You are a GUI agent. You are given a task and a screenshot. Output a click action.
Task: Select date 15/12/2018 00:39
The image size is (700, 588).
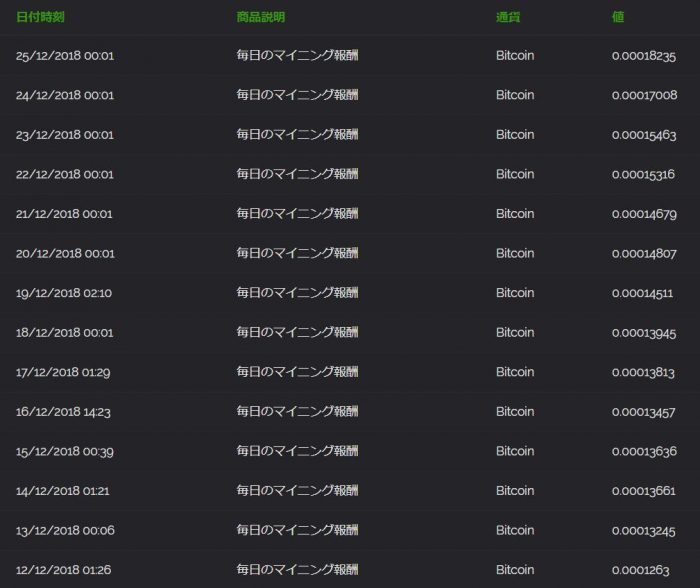pyautogui.click(x=65, y=451)
